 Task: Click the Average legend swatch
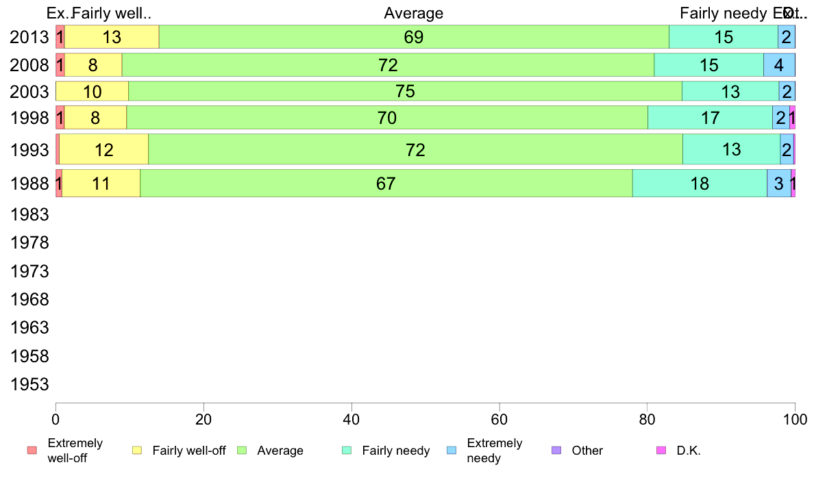pyautogui.click(x=241, y=451)
